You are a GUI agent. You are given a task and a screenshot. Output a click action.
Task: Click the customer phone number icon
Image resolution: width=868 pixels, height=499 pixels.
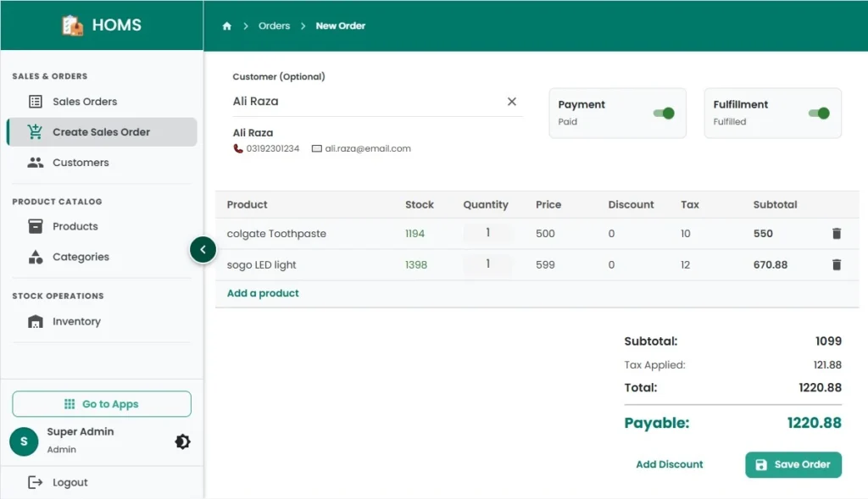click(x=238, y=149)
